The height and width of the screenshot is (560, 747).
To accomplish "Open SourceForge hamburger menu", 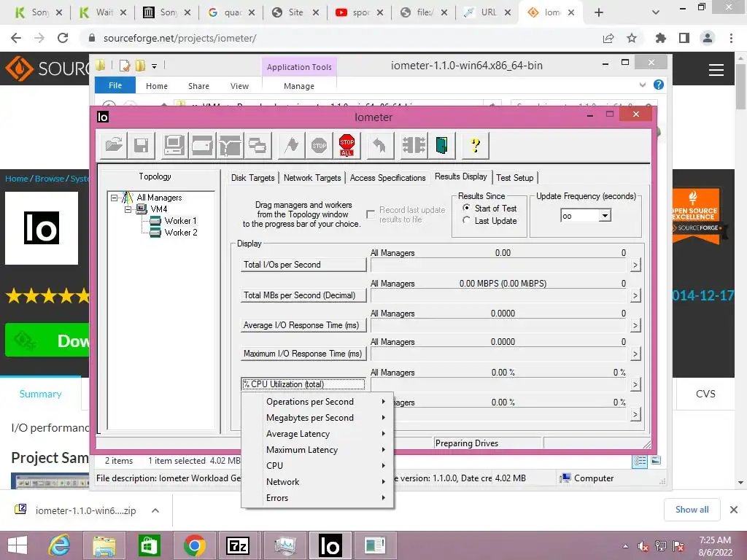I will tap(716, 70).
